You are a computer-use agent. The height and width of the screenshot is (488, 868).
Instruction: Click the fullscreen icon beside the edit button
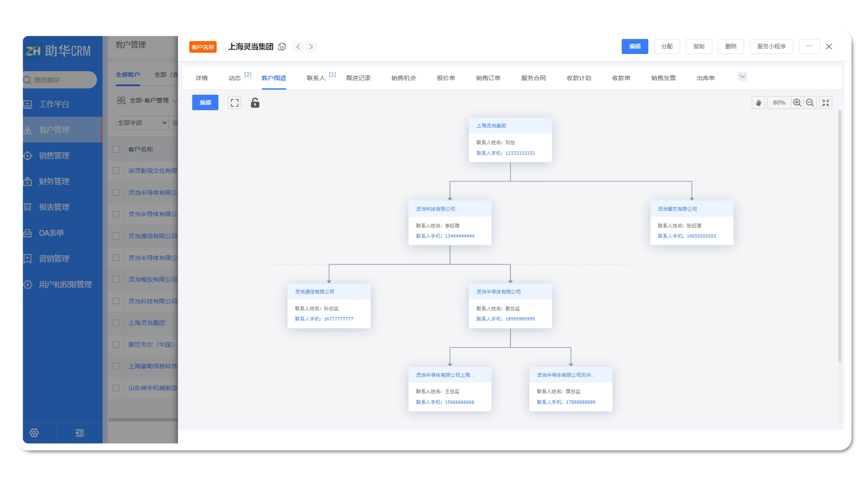(234, 103)
